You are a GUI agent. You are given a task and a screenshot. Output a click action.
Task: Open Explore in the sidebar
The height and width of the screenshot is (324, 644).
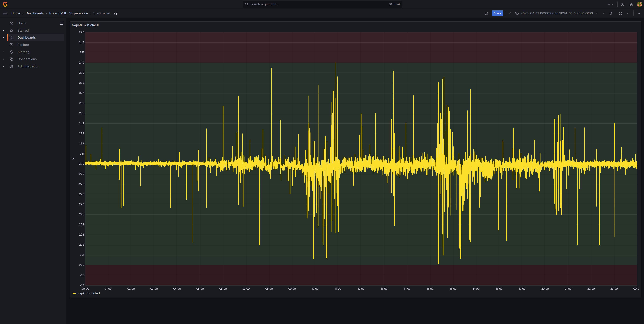(x=23, y=45)
